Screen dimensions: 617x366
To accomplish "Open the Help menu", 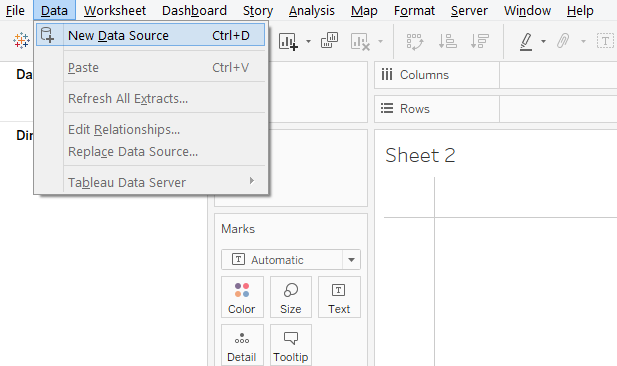I will tap(580, 11).
